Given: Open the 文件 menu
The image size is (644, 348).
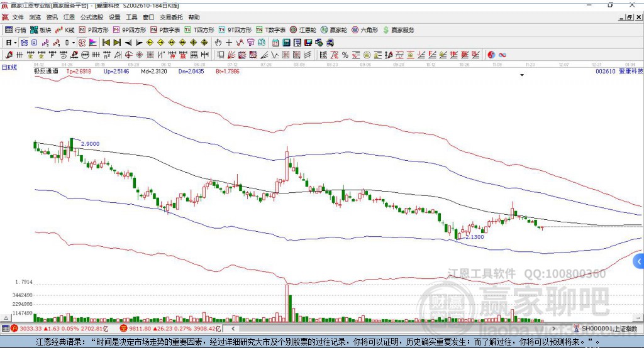Looking at the screenshot, I should [x=18, y=17].
